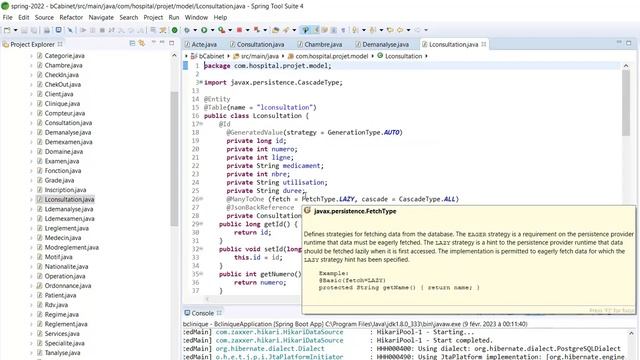The image size is (640, 360).
Task: Toggle fold marker at getNumero line 35
Action: click(x=201, y=274)
